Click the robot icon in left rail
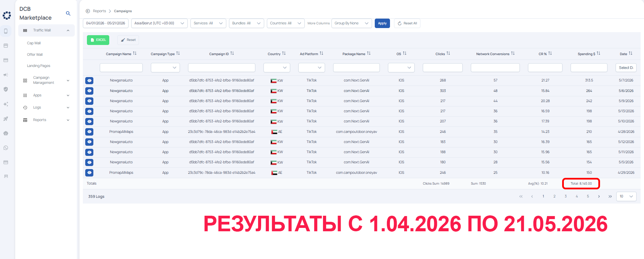Screen dimensions: 644x259 (x=6, y=133)
